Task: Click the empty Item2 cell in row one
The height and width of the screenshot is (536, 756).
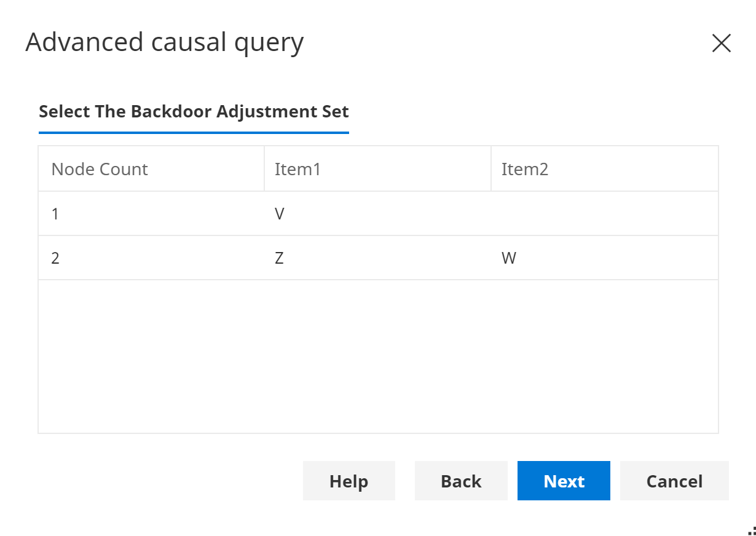Action: [x=604, y=213]
